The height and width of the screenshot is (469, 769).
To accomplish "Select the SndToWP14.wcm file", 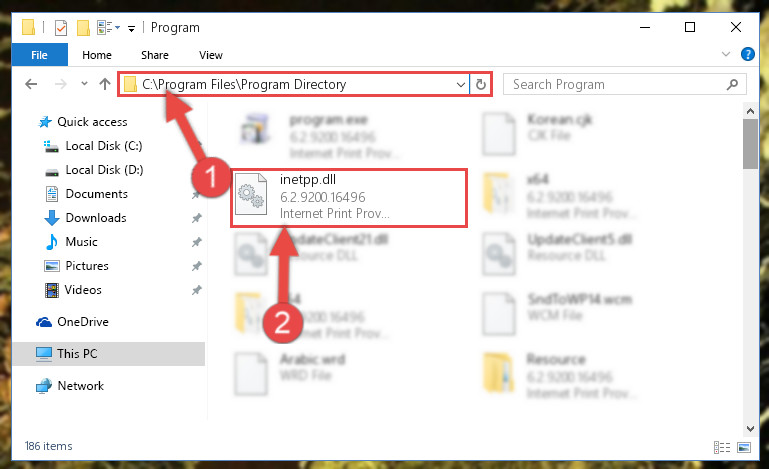I will [x=557, y=314].
